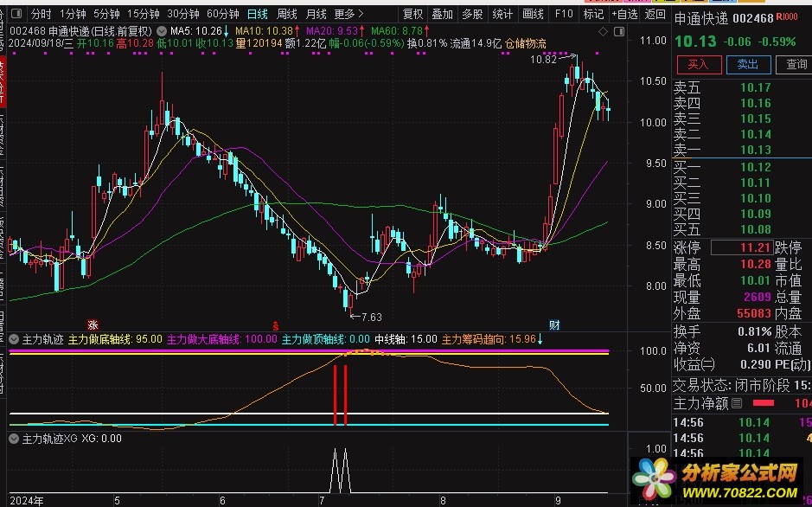Select 买一 order row at 10.12
This screenshot has width=812, height=507.
tap(742, 167)
